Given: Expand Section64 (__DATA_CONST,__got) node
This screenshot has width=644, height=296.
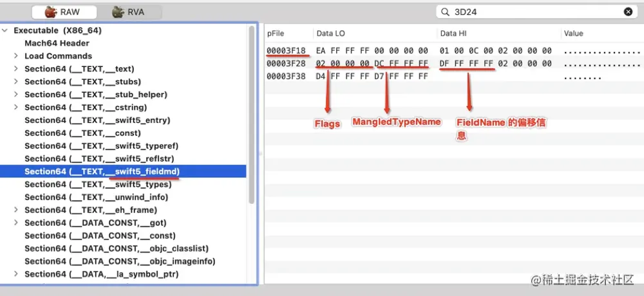Looking at the screenshot, I should coord(15,223).
